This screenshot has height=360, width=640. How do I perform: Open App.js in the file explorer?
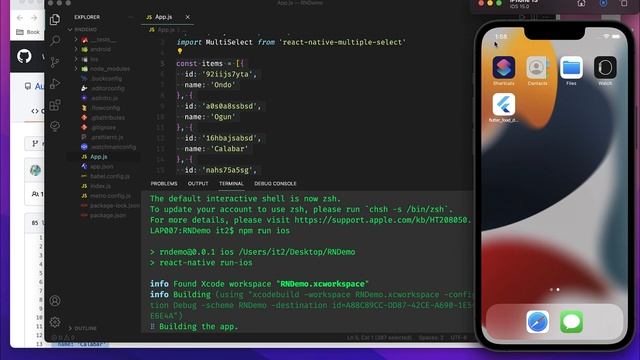99,157
